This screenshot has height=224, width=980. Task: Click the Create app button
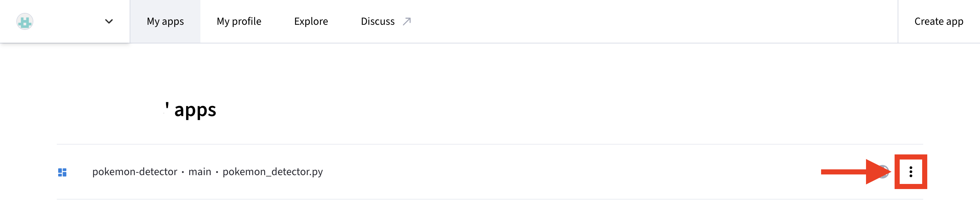[x=938, y=22]
